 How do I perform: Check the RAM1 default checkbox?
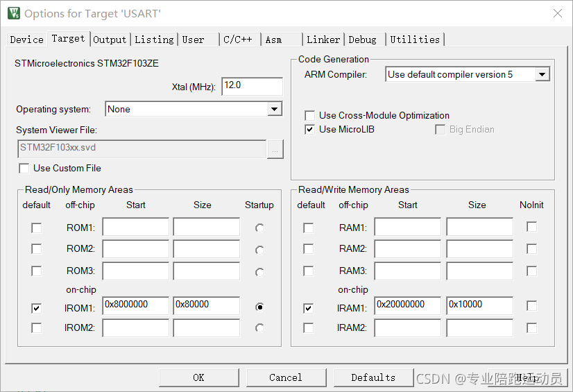309,228
